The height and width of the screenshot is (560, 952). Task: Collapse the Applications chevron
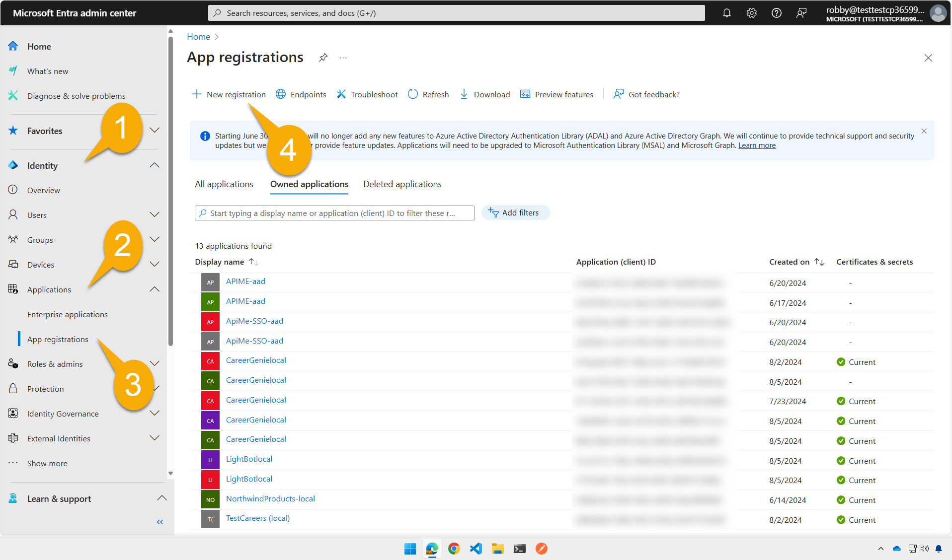[155, 289]
